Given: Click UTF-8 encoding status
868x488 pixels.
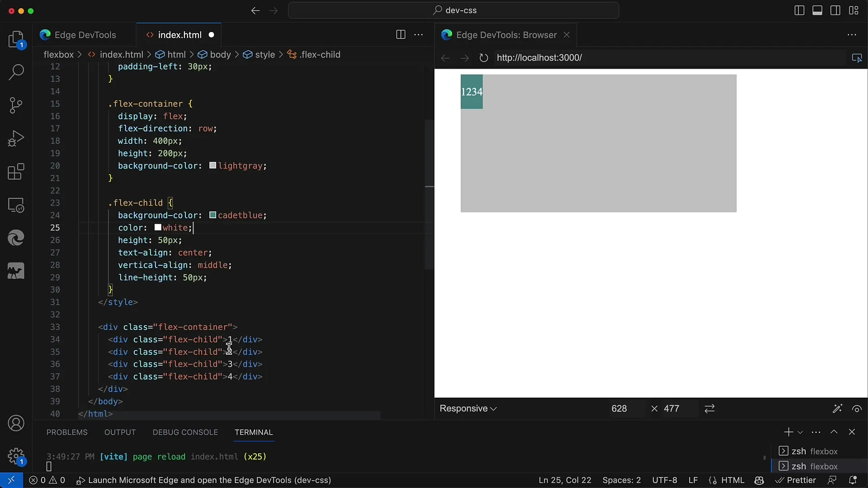Looking at the screenshot, I should (x=665, y=480).
